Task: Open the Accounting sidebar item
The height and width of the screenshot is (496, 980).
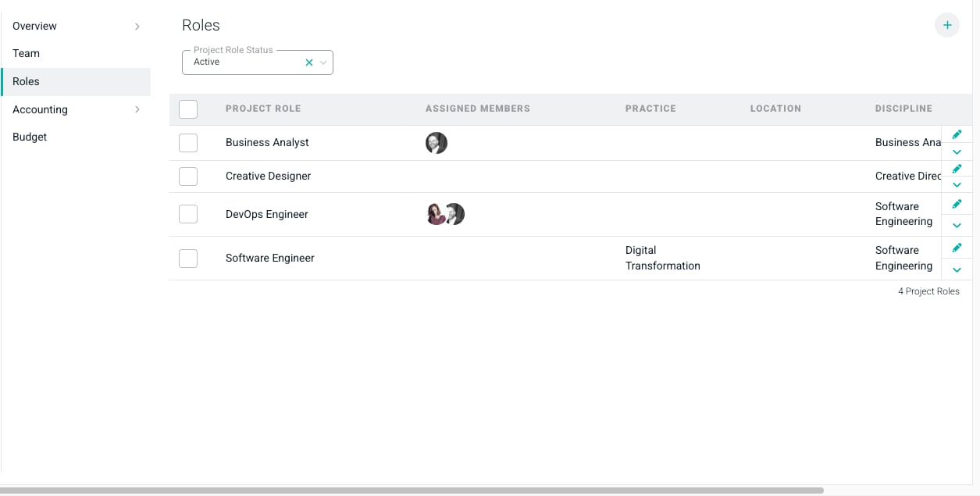Action: (40, 109)
